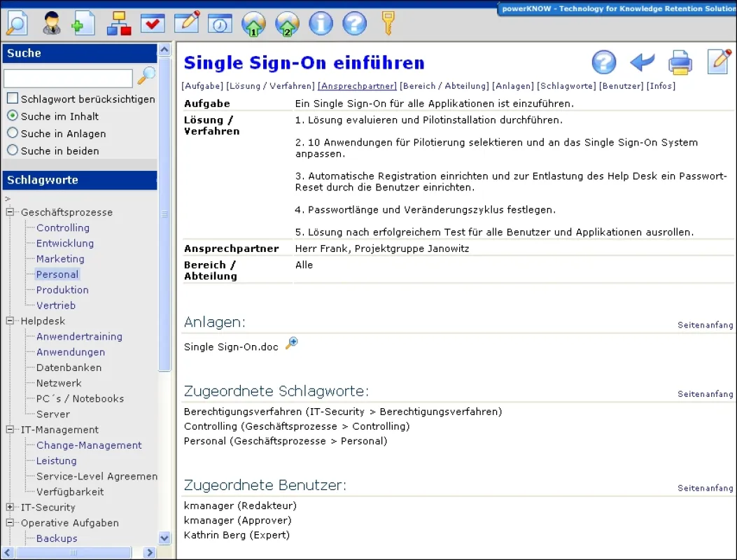Open the Anwendertraining keyword
Viewport: 737px width, 560px height.
coord(79,336)
